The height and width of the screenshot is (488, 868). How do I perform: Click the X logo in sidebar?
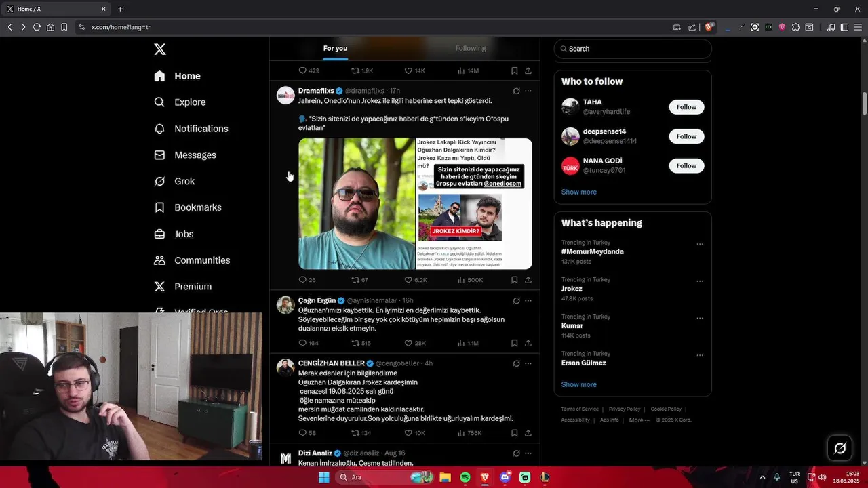click(x=160, y=49)
